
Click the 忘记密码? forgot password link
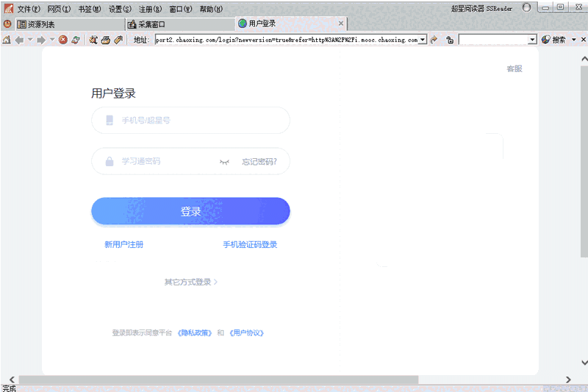click(259, 162)
